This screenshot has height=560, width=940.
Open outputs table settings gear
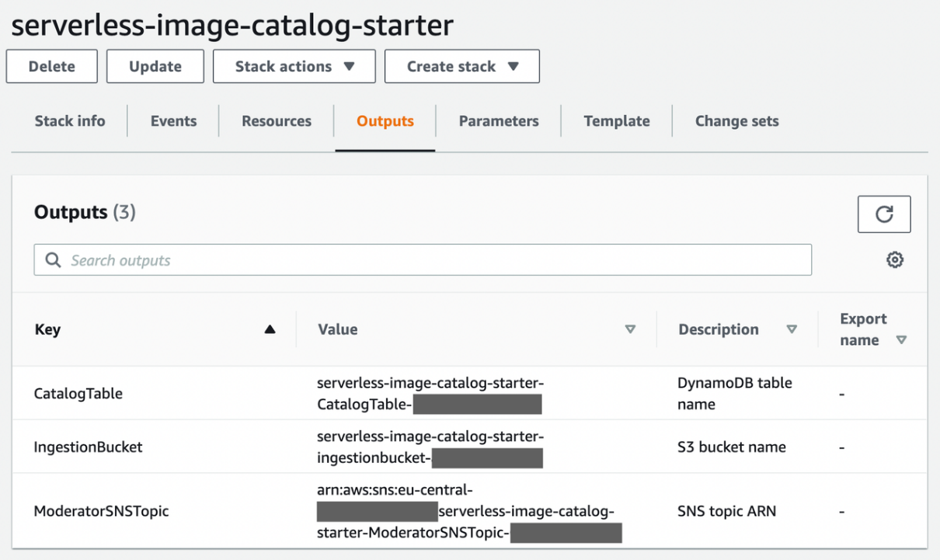coord(895,260)
